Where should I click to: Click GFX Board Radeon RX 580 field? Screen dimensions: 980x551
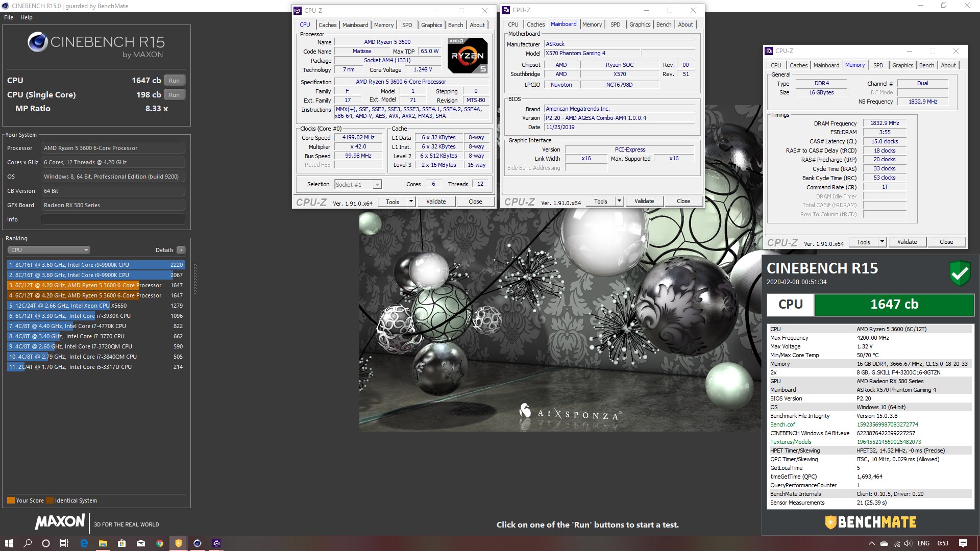point(113,205)
